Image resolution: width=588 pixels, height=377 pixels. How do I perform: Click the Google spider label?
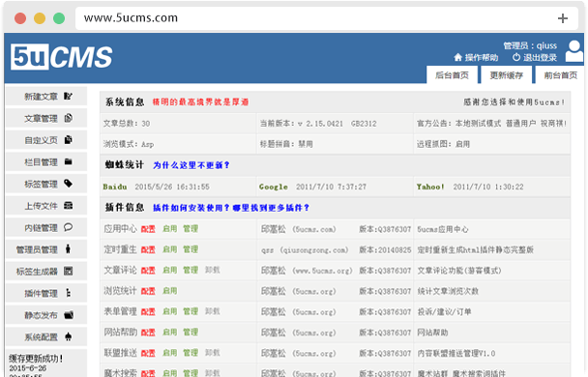point(274,187)
